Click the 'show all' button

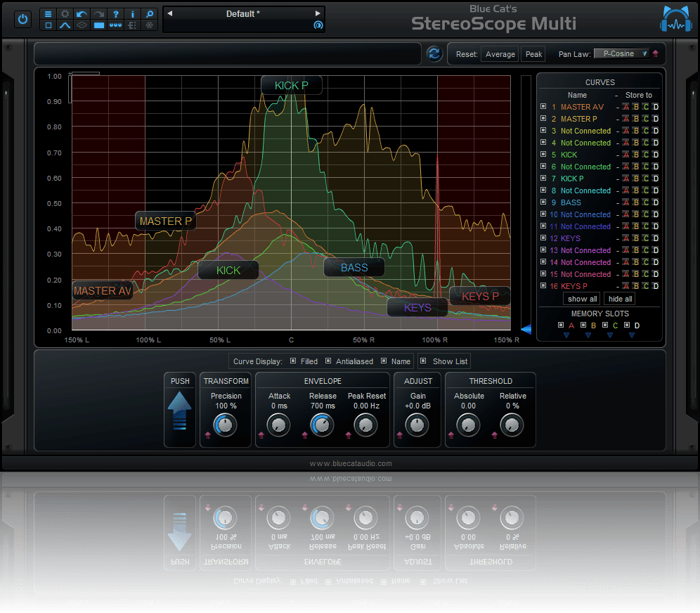pyautogui.click(x=582, y=299)
